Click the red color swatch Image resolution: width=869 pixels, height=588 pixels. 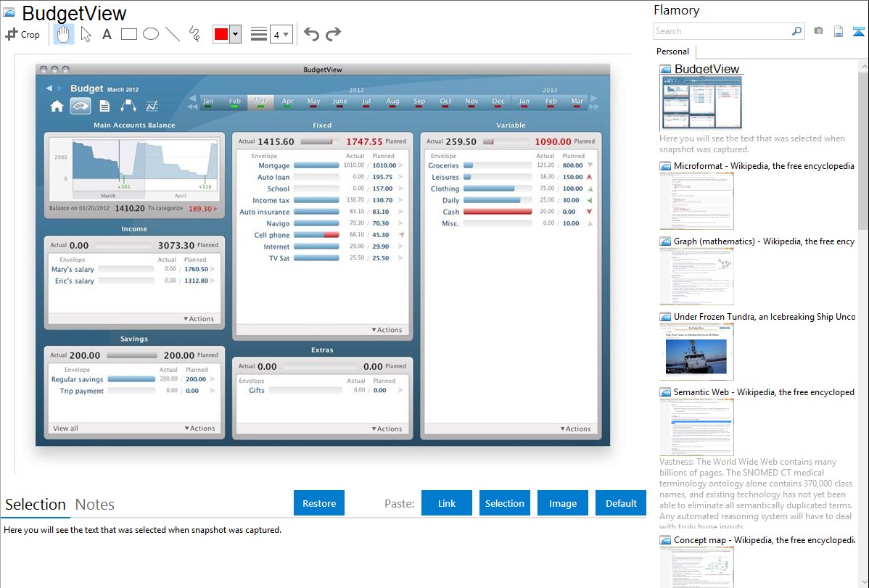[221, 34]
